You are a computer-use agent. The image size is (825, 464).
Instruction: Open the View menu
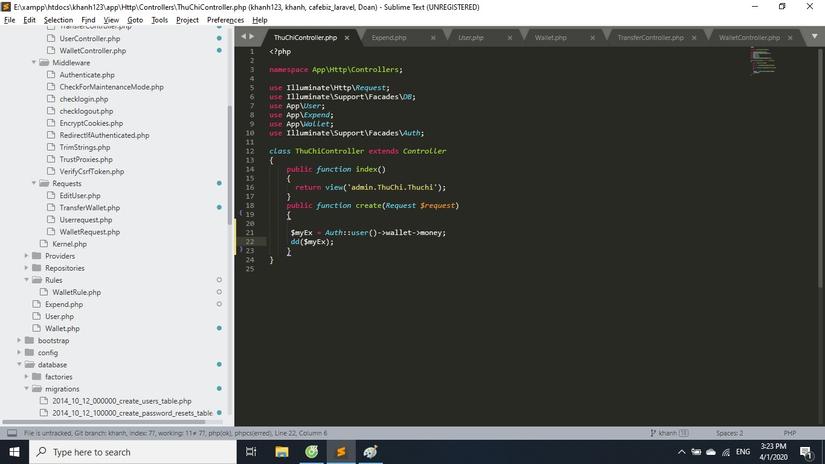pos(111,20)
